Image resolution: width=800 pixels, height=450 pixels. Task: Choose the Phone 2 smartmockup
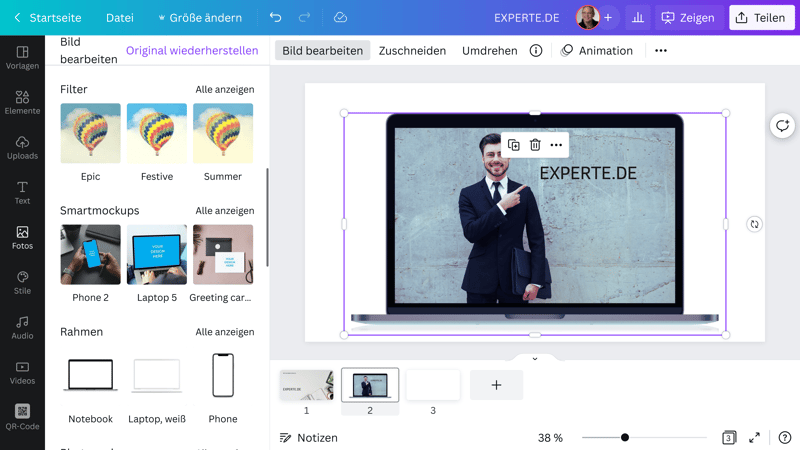click(x=90, y=255)
